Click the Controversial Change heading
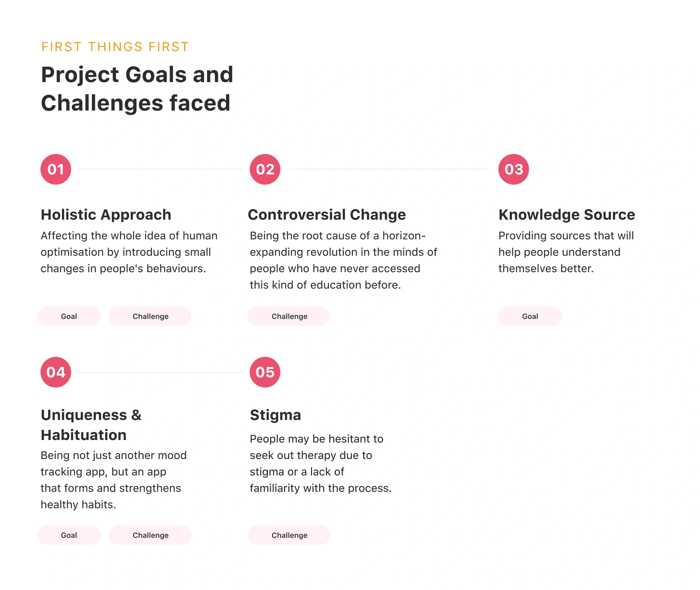The height and width of the screenshot is (590, 700). click(x=327, y=215)
